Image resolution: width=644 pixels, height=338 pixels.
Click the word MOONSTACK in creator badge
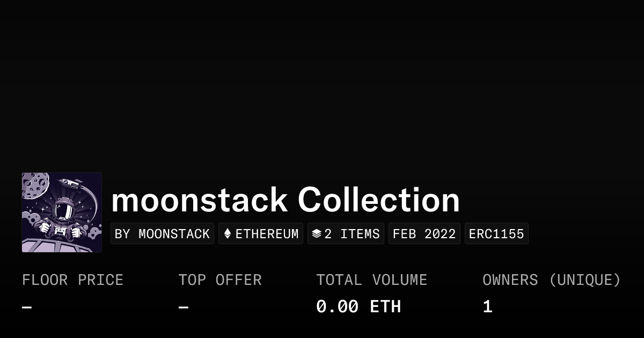174,234
